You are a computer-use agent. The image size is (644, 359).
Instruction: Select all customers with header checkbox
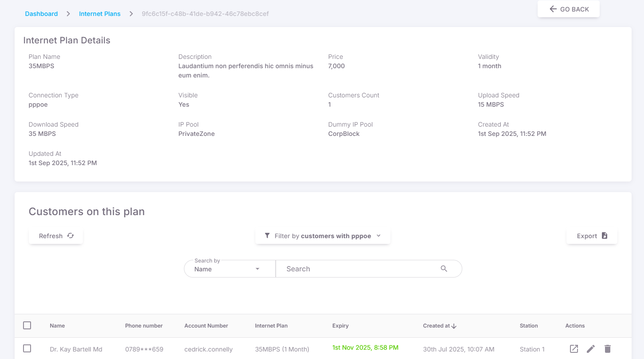pos(27,325)
